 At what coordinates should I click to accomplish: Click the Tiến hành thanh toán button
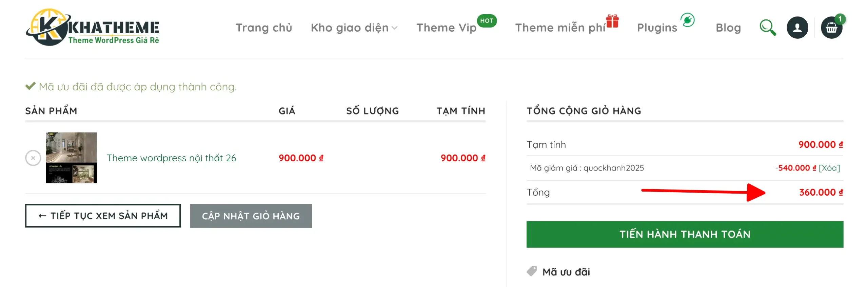[x=684, y=234]
